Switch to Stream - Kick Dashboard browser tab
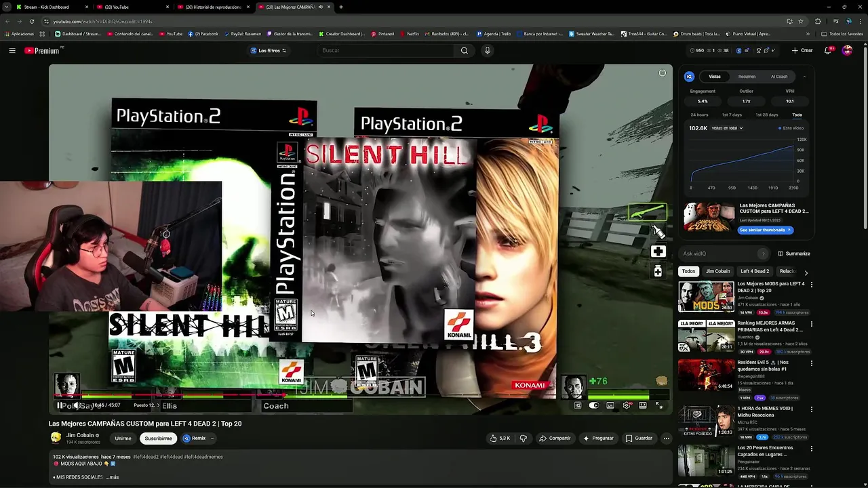The height and width of the screenshot is (488, 868). click(x=52, y=7)
